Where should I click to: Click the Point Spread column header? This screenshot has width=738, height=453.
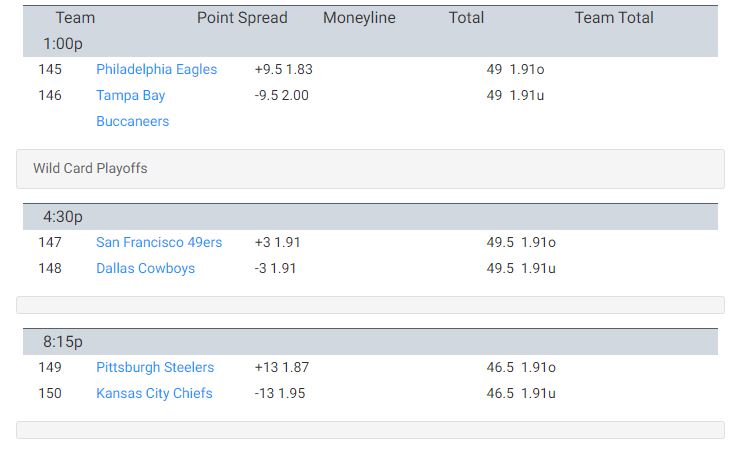(x=242, y=18)
